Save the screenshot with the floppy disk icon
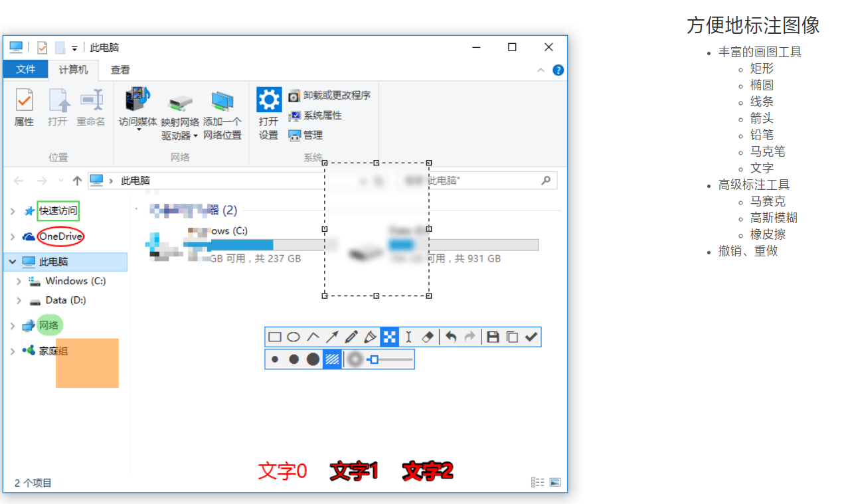Screen dimensions: 844x504 pyautogui.click(x=493, y=337)
